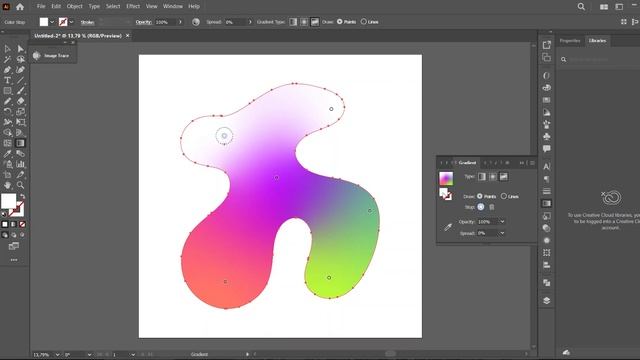The width and height of the screenshot is (640, 360).
Task: Open the Effect menu
Action: [x=133, y=7]
